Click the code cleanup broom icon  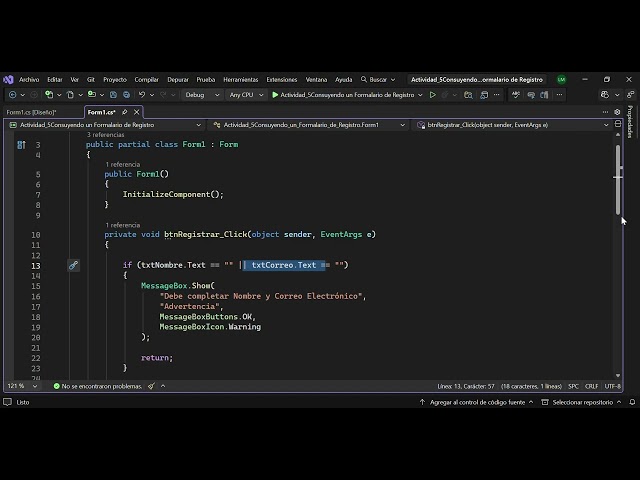click(x=151, y=386)
